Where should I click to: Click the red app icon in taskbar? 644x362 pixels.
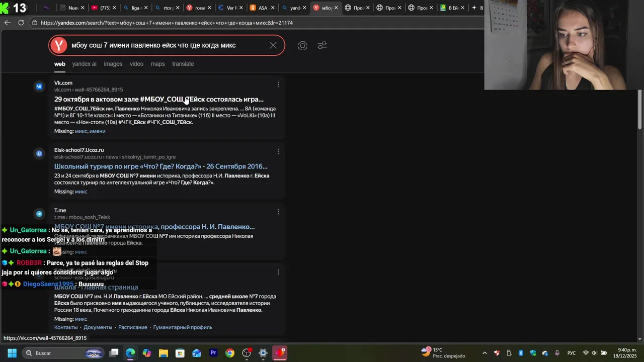tap(280, 353)
